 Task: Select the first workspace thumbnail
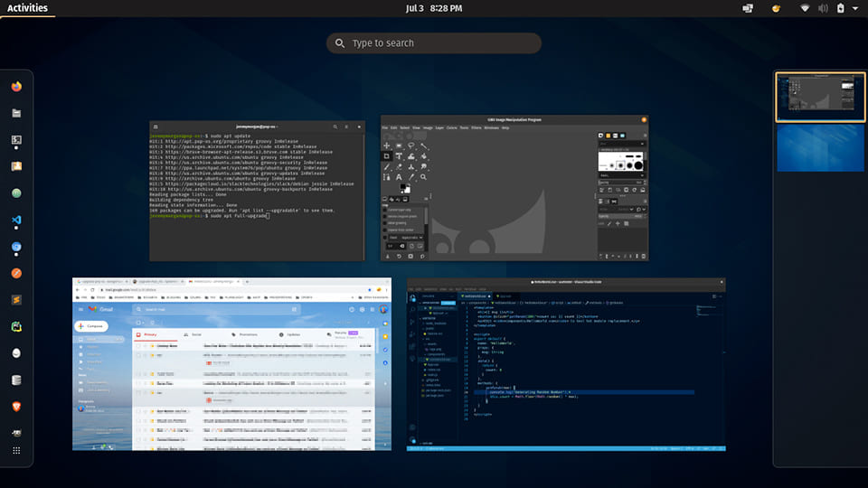[820, 97]
